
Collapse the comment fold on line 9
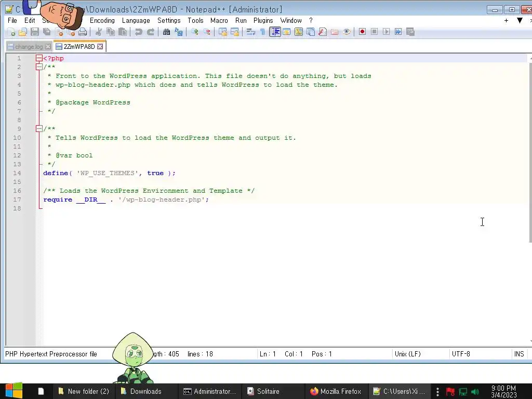(x=39, y=129)
